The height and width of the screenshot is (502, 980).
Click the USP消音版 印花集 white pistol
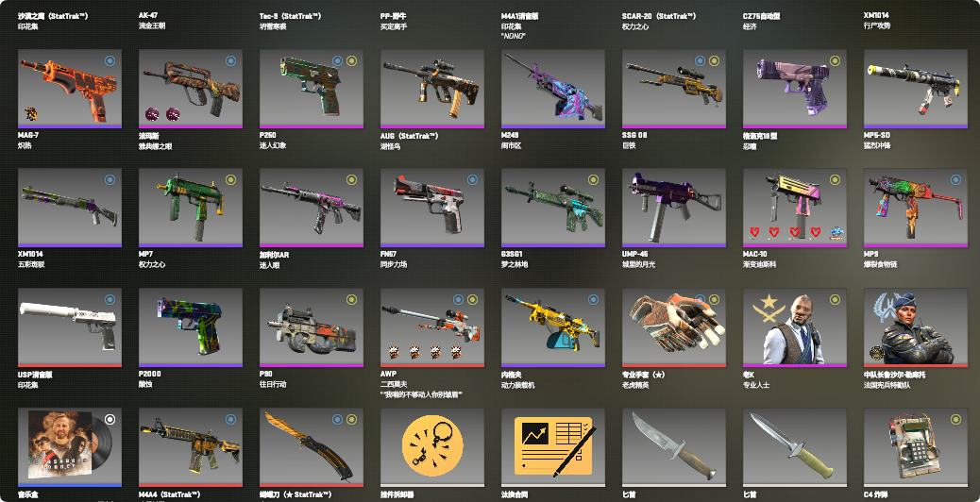tap(69, 327)
